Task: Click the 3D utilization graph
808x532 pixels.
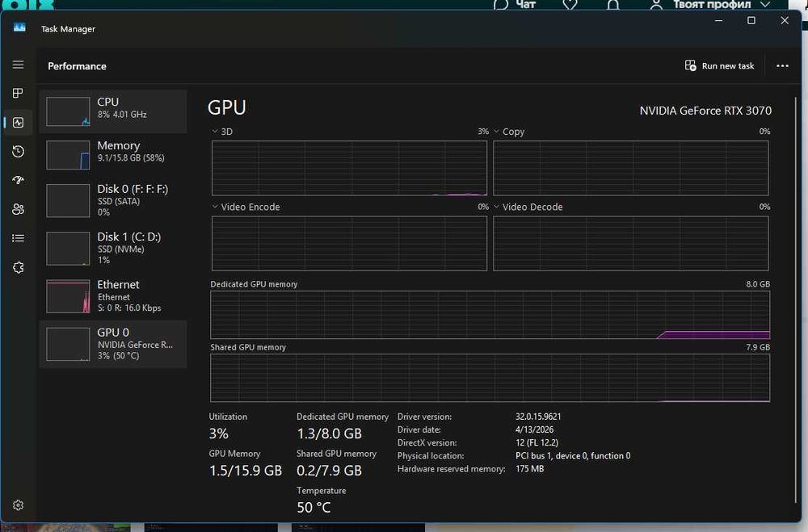Action: coord(349,168)
